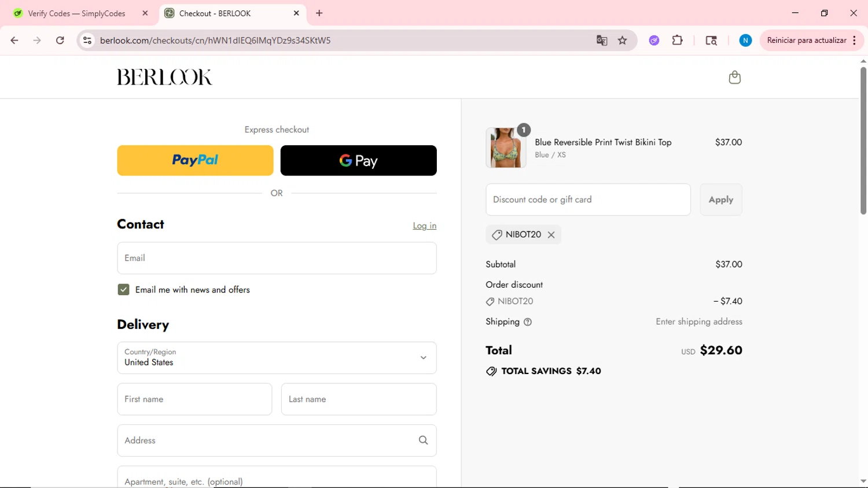Click the Address input field
Screen dimensions: 868x488
tap(277, 441)
